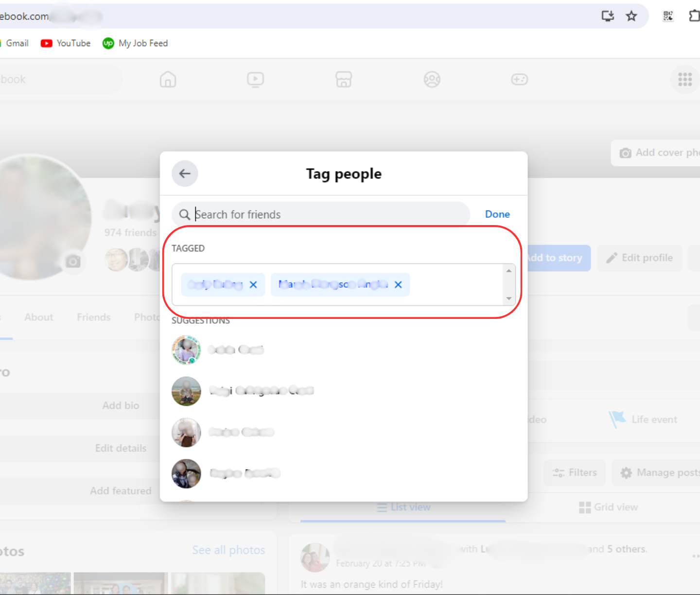The image size is (700, 595).
Task: Select the second suggested friend's avatar
Action: point(186,391)
